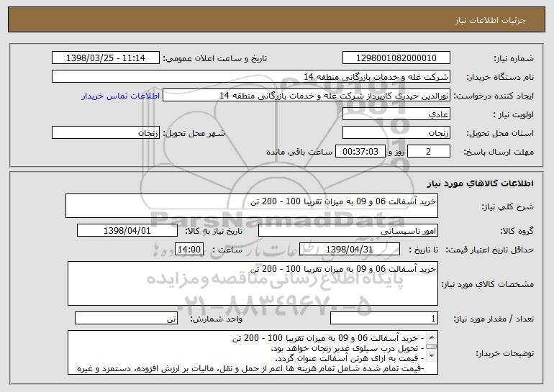The height and width of the screenshot is (392, 554).
Task: Click the note line about تحویل درب سیلوی غدیر زنجان
Action: click(x=347, y=349)
